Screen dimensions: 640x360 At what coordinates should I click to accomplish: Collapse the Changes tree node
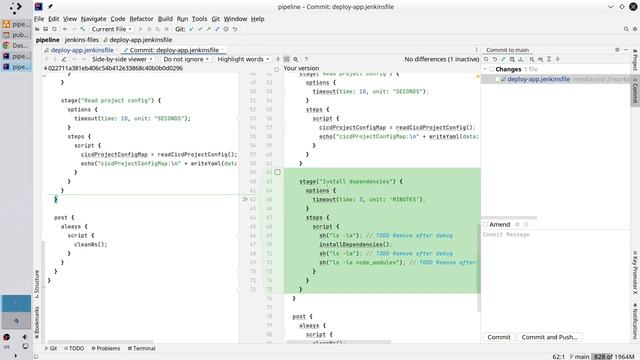tap(485, 69)
